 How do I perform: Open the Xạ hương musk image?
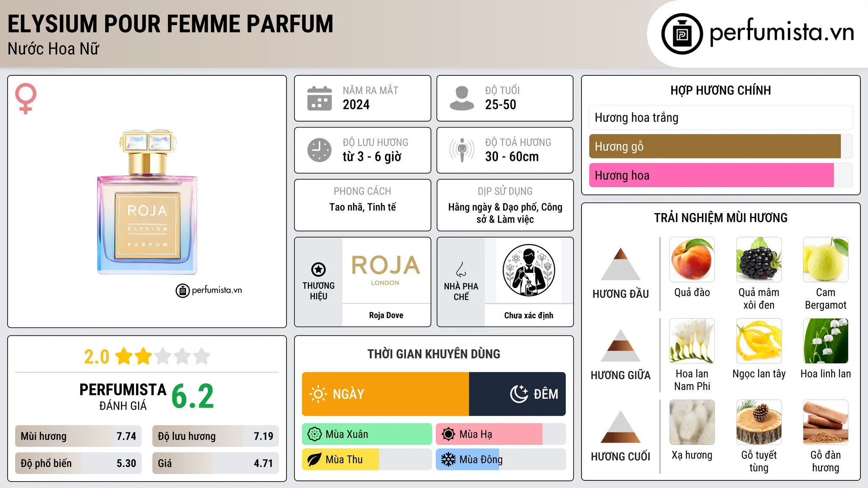pos(692,422)
